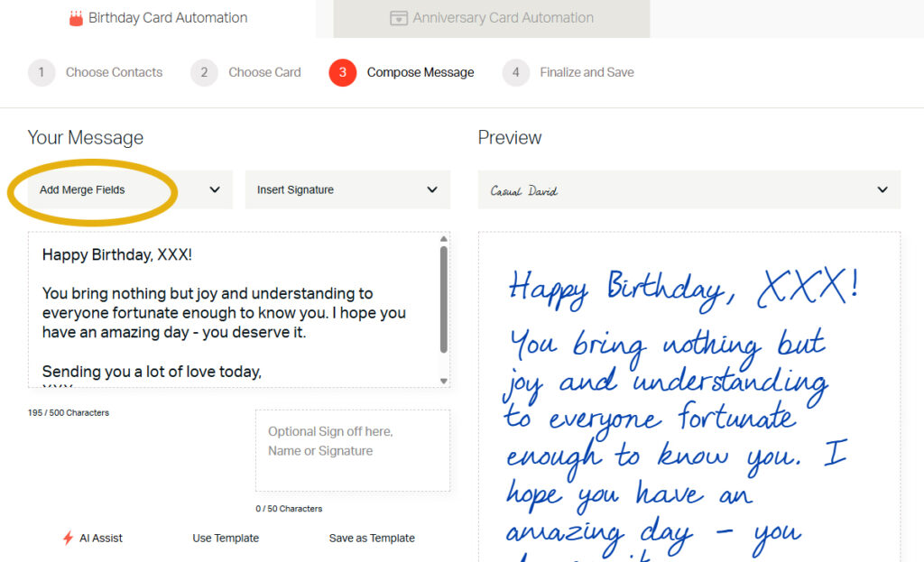Click the red step 3 circle
The image size is (924, 562).
tap(342, 72)
